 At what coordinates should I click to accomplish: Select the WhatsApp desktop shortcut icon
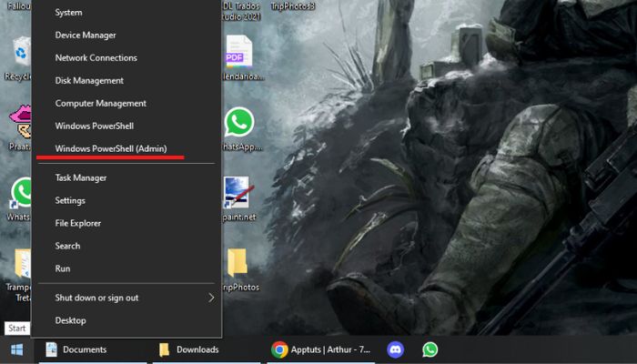point(239,122)
